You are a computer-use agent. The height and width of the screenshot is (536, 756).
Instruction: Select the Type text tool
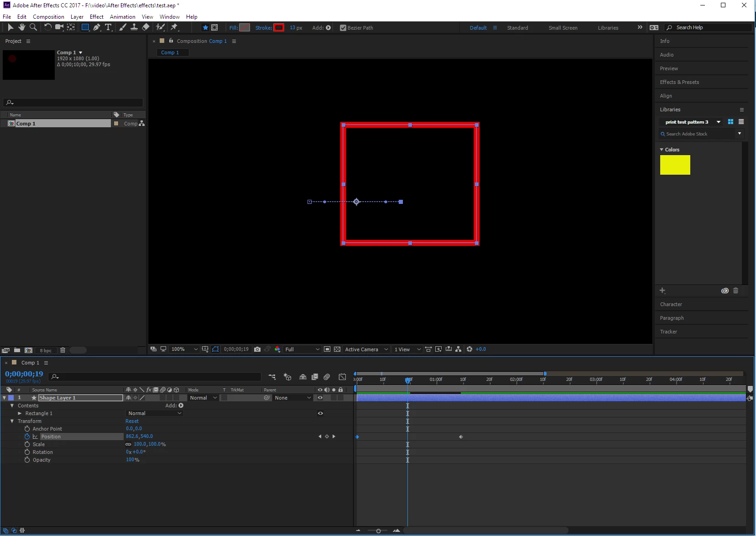click(108, 27)
